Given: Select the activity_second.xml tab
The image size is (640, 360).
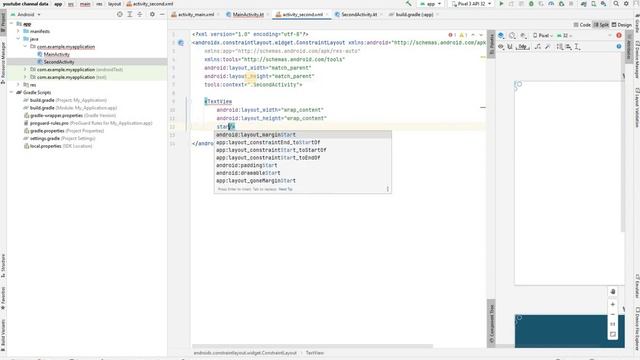Looking at the screenshot, I should tap(302, 14).
